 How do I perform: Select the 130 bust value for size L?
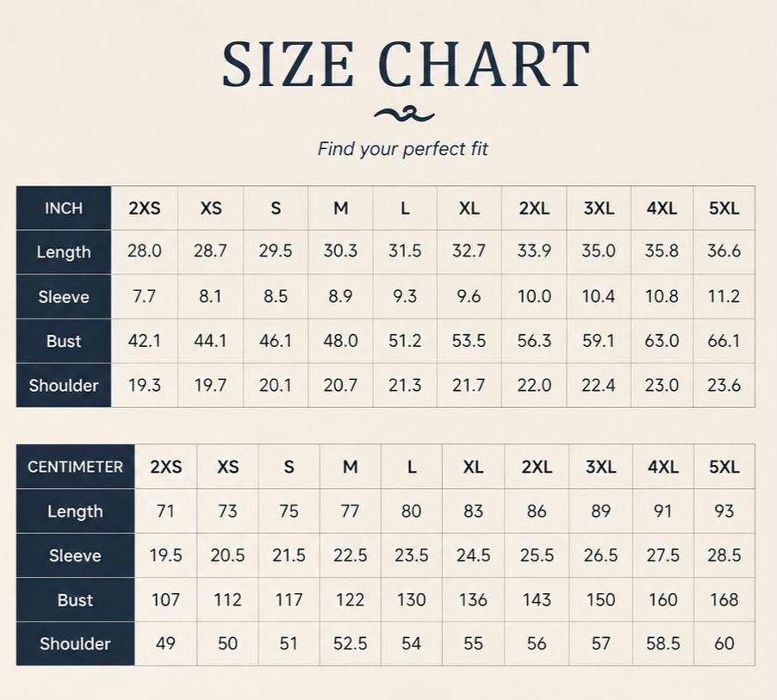(411, 600)
